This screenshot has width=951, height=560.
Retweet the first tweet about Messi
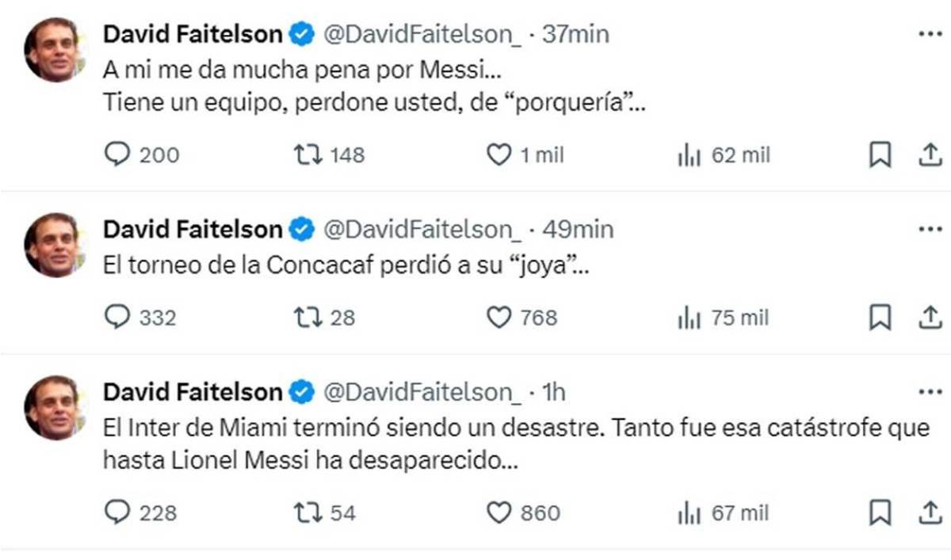pyautogui.click(x=309, y=155)
